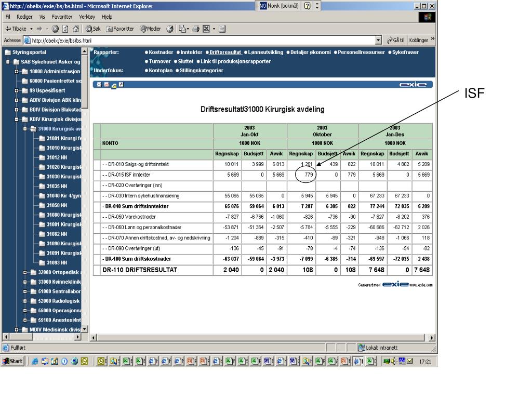Open Søk search in the toolbar
The image size is (532, 399).
tap(93, 29)
